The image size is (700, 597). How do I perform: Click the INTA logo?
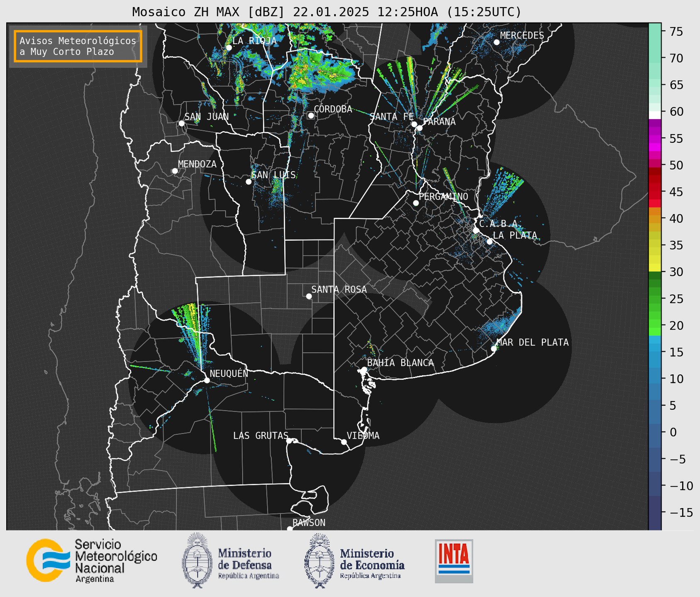coord(454,561)
